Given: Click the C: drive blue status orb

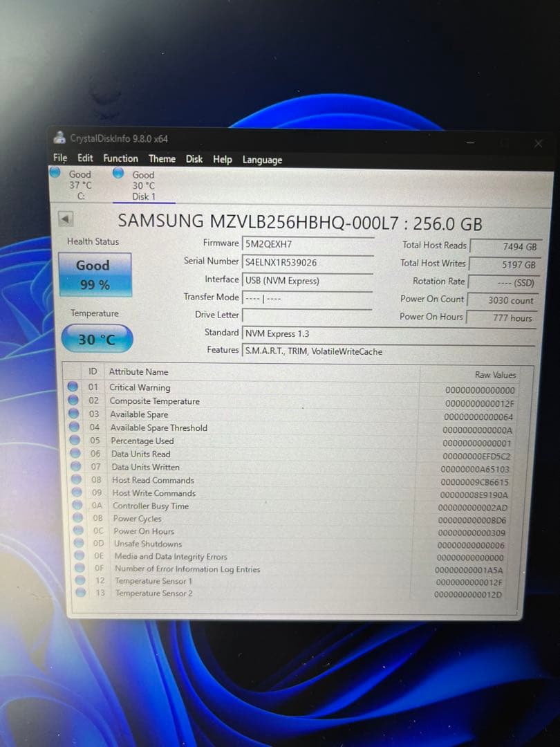Looking at the screenshot, I should click(56, 172).
